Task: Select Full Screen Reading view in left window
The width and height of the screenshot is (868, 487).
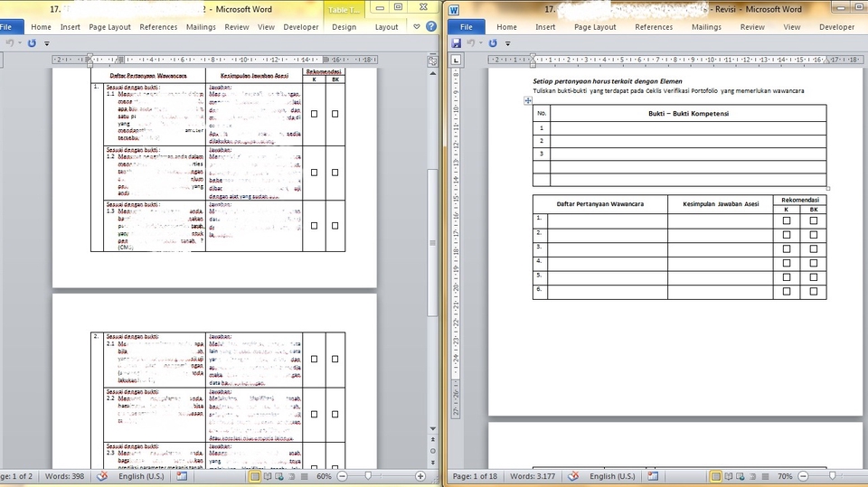Action: pyautogui.click(x=268, y=476)
